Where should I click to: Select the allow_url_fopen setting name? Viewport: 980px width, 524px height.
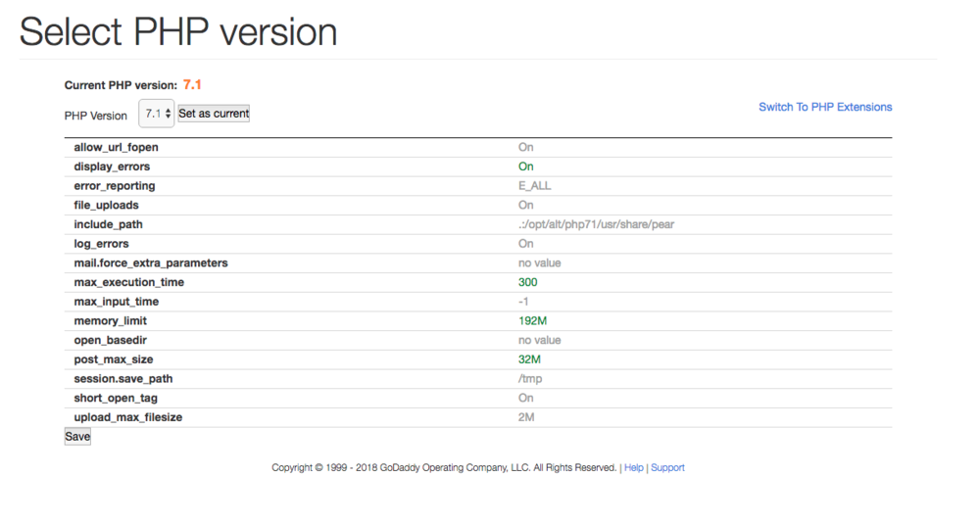point(117,147)
